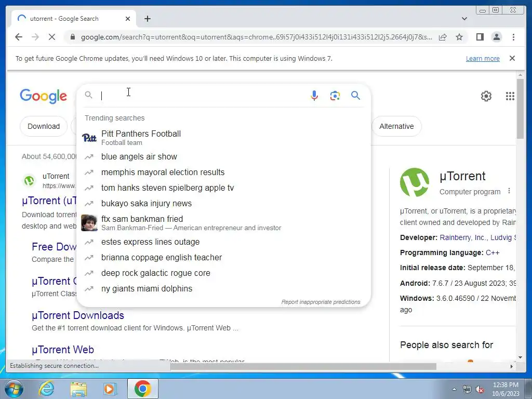Click the uTorrent site favicon in results
The image size is (532, 399).
[x=29, y=180]
